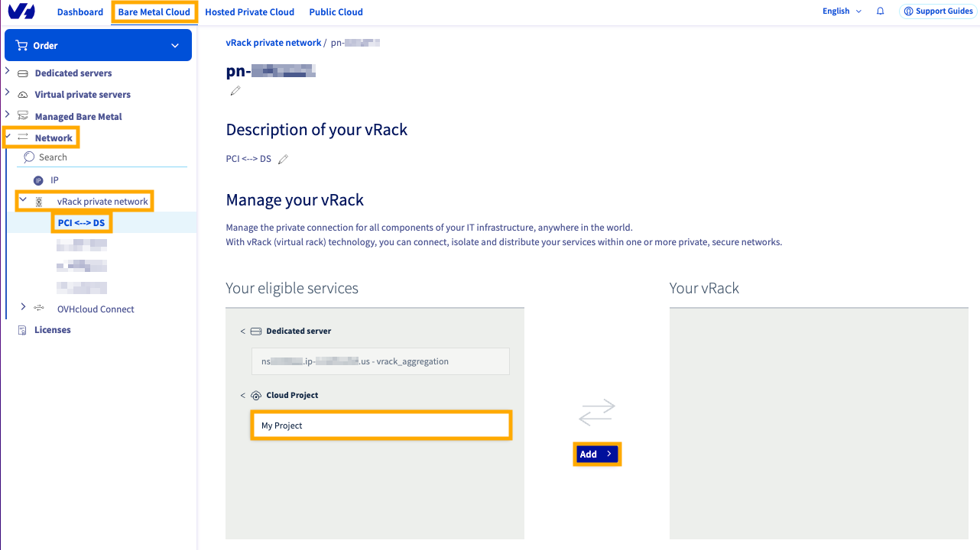Viewport: 980px width, 550px height.
Task: Click the OVHcloud logo icon
Action: [21, 11]
